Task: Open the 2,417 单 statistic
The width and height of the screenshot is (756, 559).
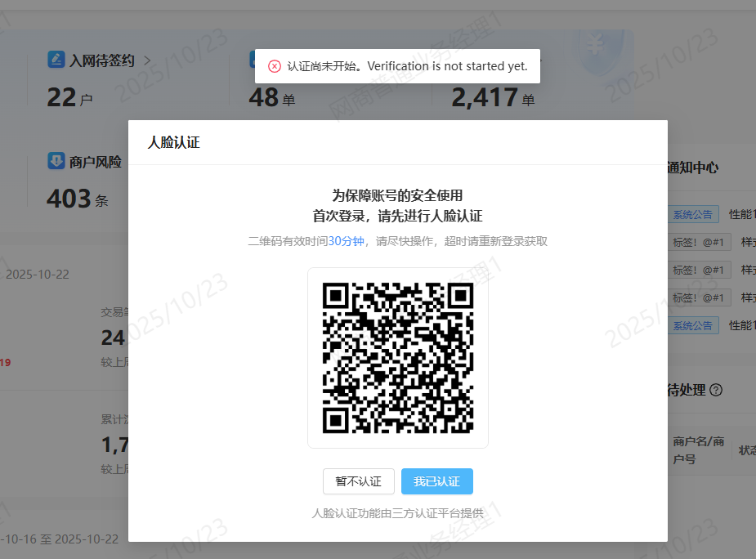Action: tap(493, 98)
